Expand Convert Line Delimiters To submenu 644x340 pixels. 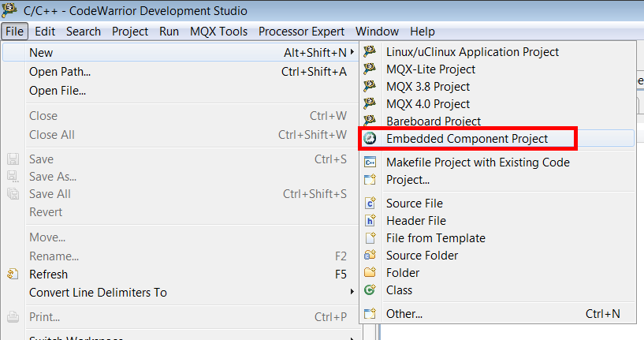pos(352,292)
